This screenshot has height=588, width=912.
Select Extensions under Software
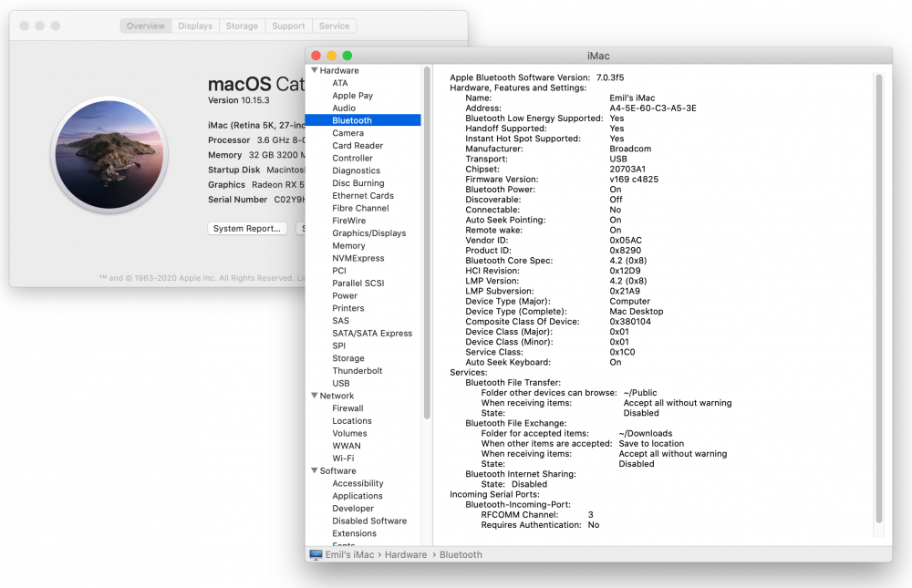[354, 533]
